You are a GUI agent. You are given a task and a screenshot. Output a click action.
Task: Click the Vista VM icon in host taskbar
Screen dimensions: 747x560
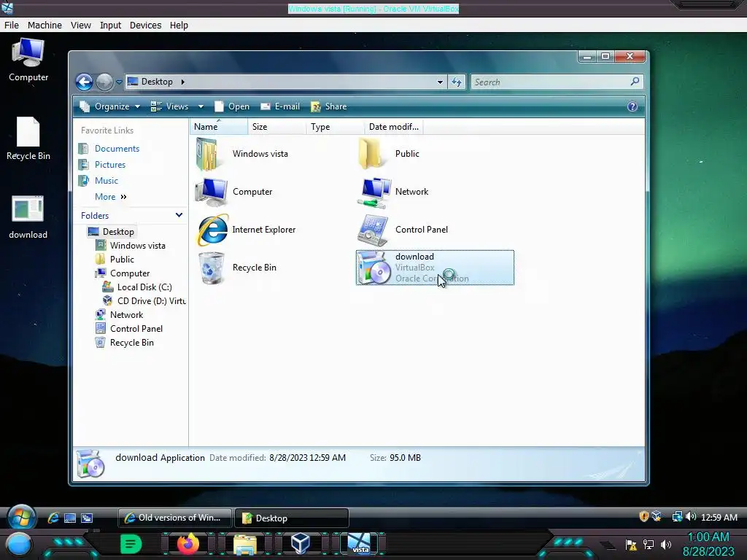[358, 544]
